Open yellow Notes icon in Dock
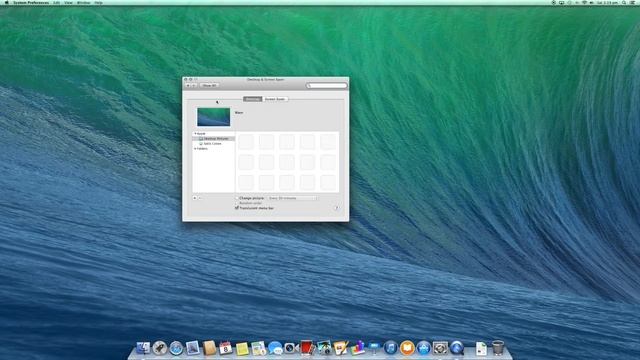The image size is (640, 360). point(242,348)
